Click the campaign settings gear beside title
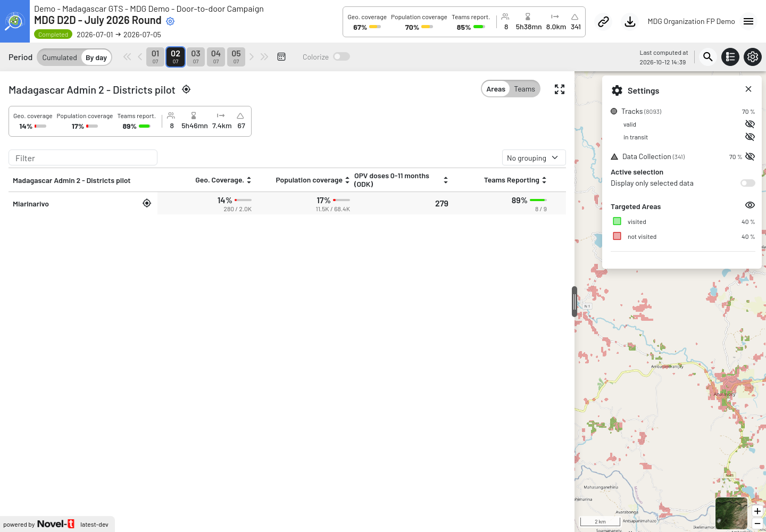This screenshot has width=766, height=532. [x=170, y=21]
